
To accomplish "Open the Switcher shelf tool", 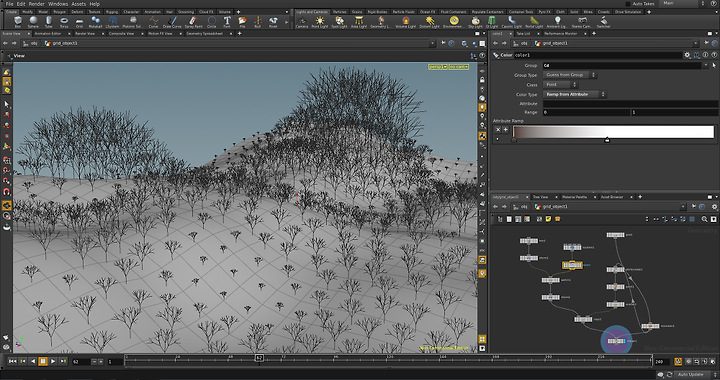I will [603, 22].
